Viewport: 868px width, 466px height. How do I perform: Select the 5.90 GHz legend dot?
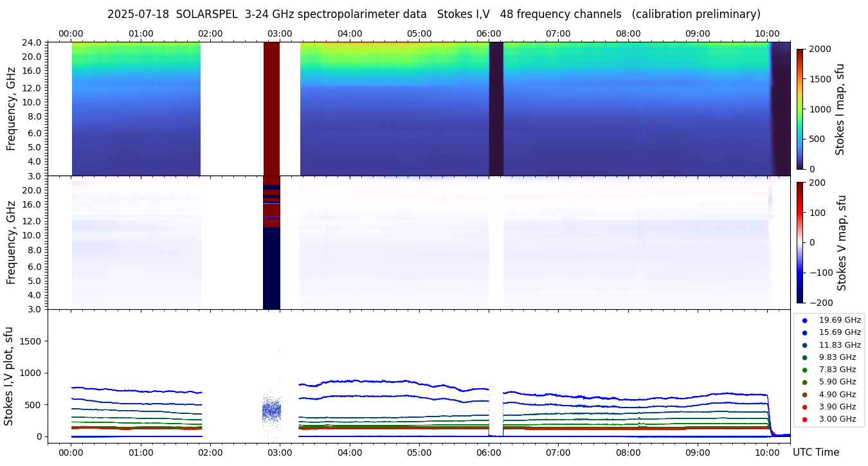[804, 382]
